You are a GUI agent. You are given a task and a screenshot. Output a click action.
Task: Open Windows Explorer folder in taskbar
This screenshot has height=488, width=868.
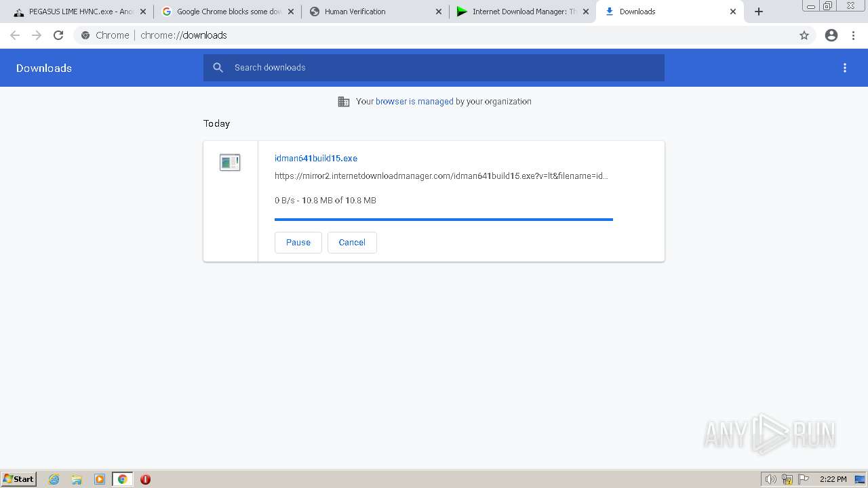click(77, 479)
